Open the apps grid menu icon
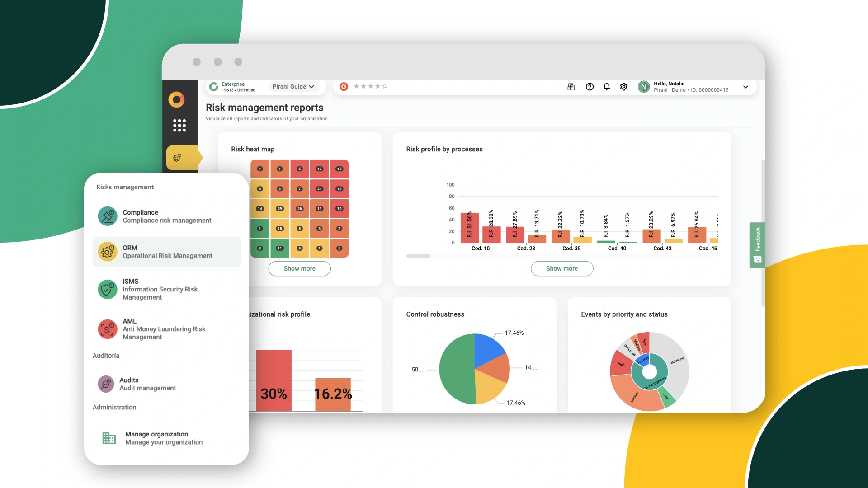Image resolution: width=868 pixels, height=488 pixels. (x=179, y=125)
